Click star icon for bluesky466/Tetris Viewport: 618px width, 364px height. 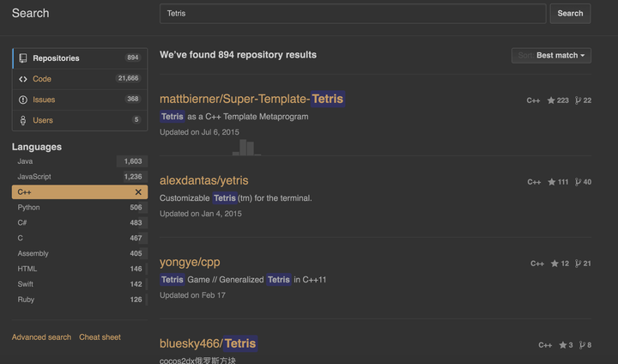563,345
